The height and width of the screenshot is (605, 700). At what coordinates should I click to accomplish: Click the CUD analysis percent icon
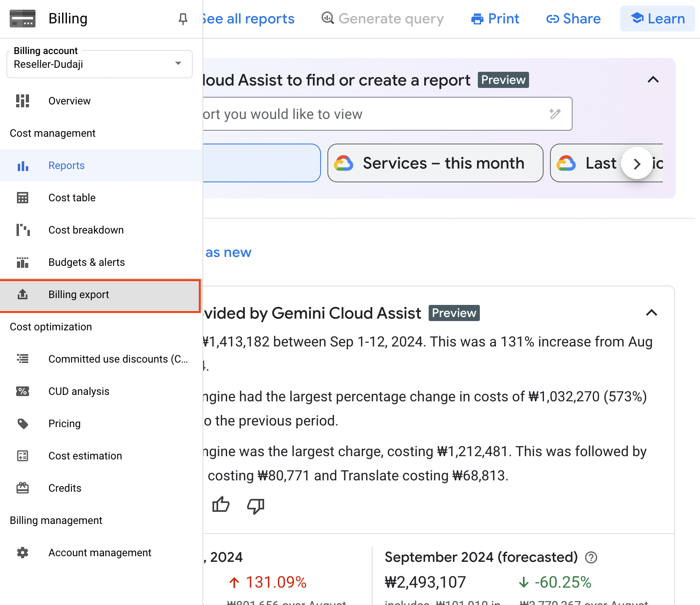23,391
